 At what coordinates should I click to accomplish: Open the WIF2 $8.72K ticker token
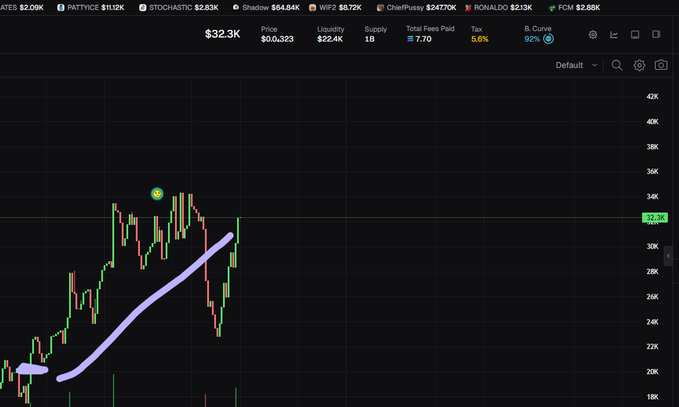pyautogui.click(x=333, y=7)
